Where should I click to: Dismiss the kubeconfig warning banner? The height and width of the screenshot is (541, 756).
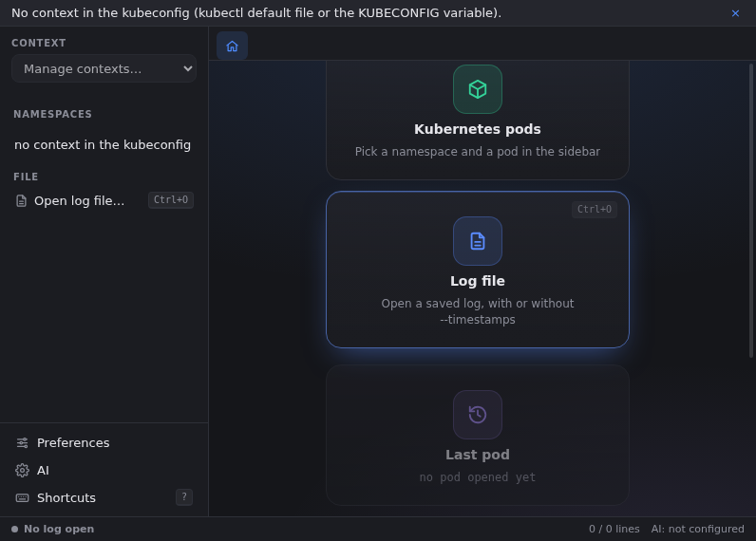pyautogui.click(x=735, y=13)
